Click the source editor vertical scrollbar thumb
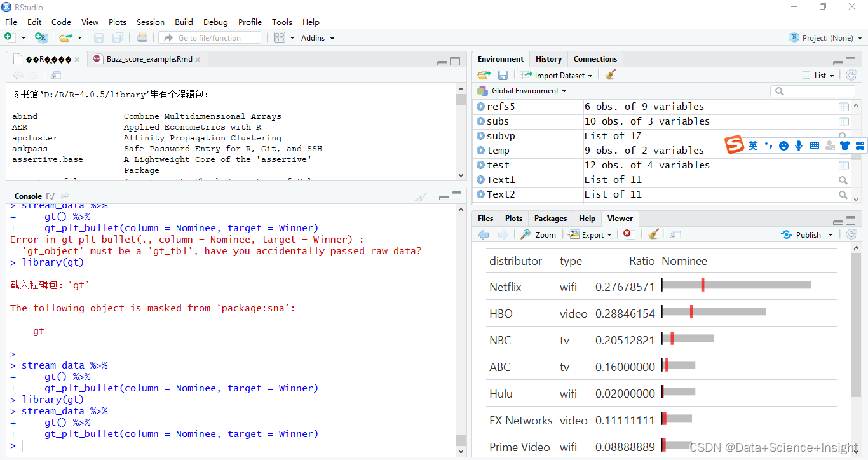The image size is (868, 460). point(461,100)
